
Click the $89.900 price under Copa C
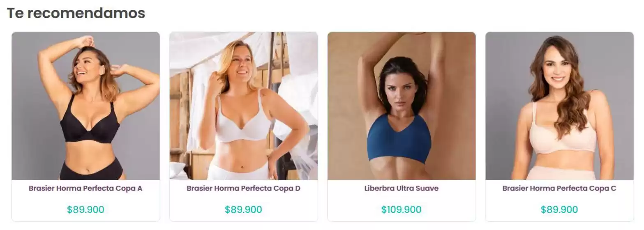coord(559,209)
